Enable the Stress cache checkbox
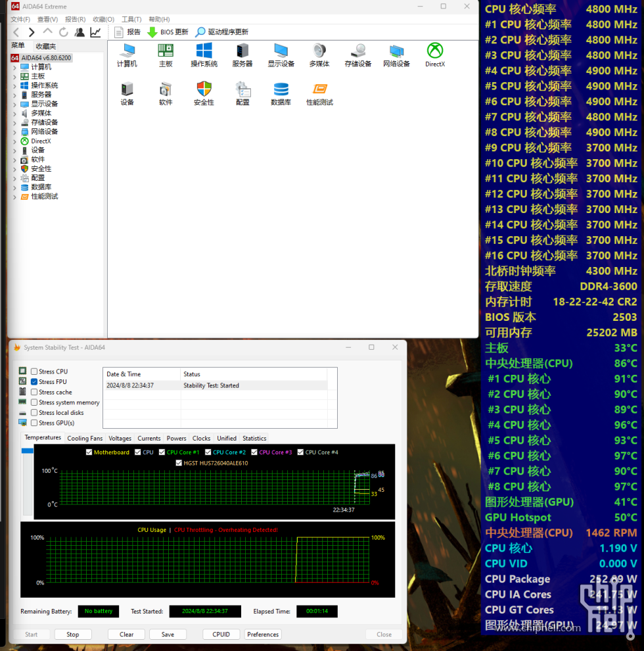 pyautogui.click(x=34, y=393)
